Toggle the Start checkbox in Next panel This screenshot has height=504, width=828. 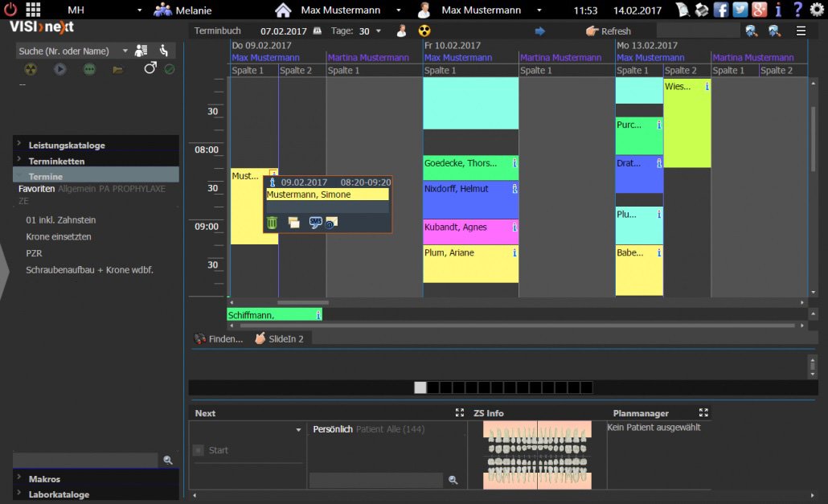(x=198, y=450)
